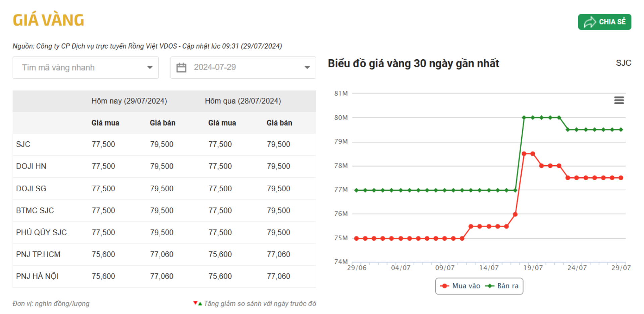
Task: Click the 14/07 x-axis label
Action: [489, 268]
